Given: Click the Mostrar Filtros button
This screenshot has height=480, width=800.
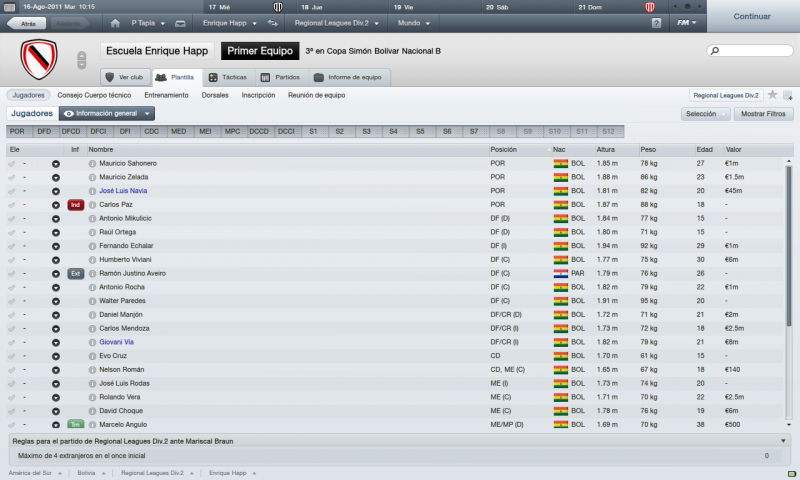Looking at the screenshot, I should (763, 114).
